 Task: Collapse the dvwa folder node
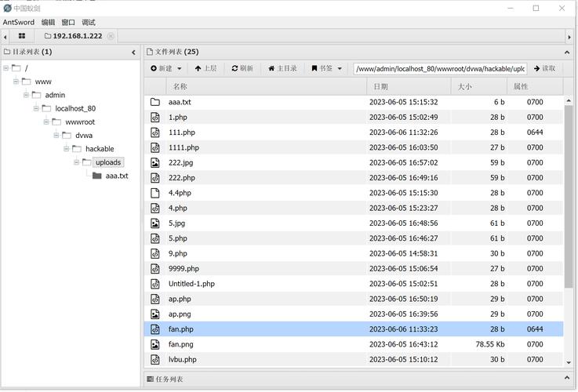coord(56,136)
